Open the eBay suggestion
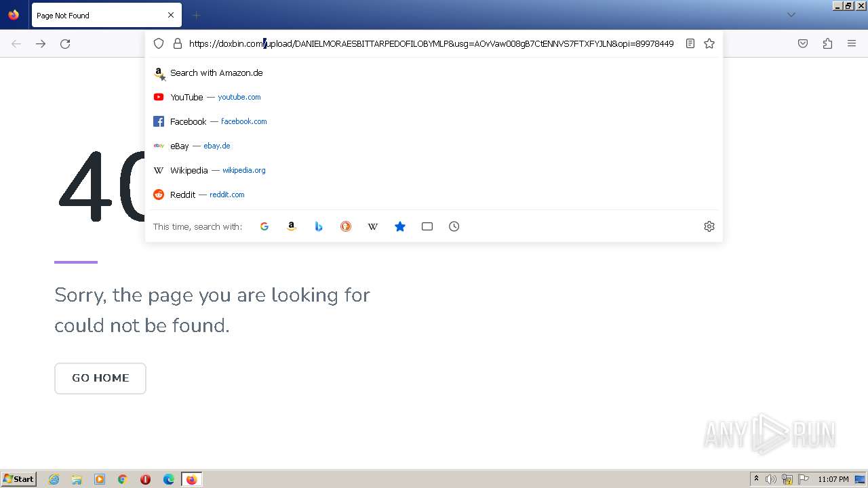This screenshot has height=488, width=868. 434,146
